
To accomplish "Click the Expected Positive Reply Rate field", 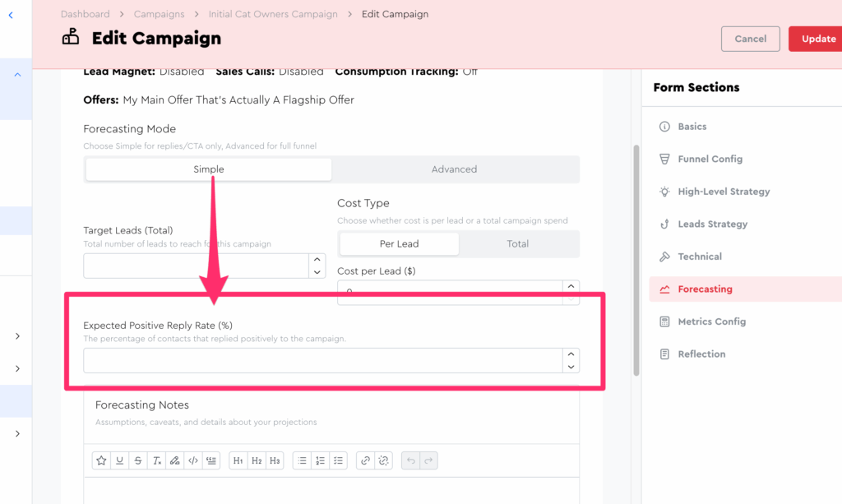I will [321, 360].
